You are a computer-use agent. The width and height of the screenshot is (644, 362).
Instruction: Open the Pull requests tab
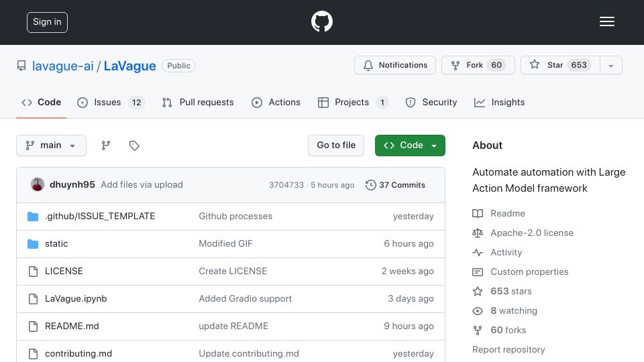[198, 102]
